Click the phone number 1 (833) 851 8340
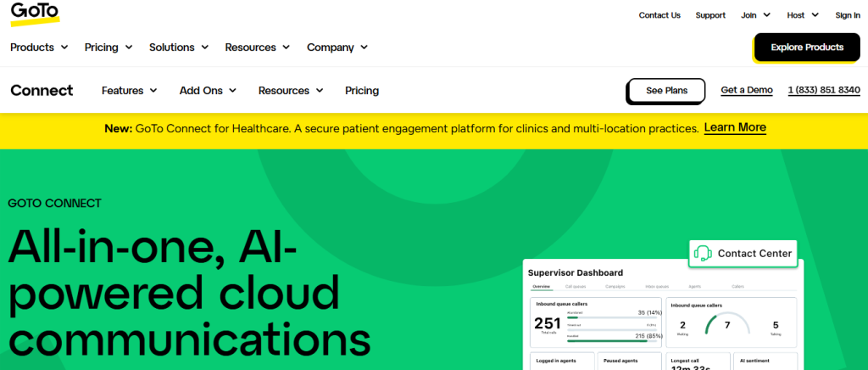Screen dimensions: 868x370 click(x=824, y=90)
